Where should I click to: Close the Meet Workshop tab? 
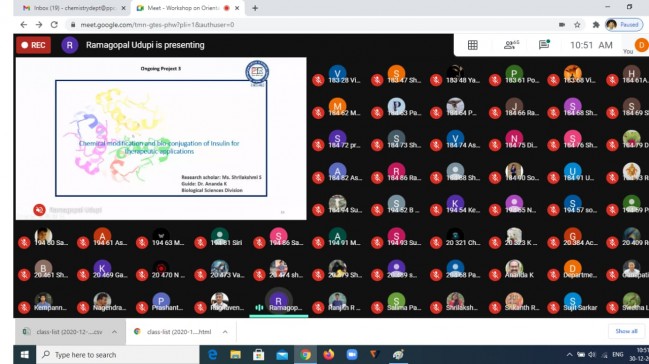237,8
